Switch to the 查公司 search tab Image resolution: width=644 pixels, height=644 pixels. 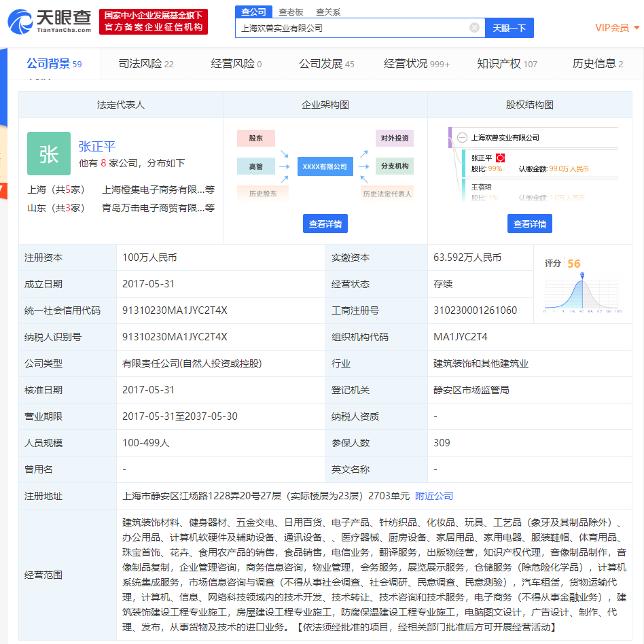pos(253,12)
